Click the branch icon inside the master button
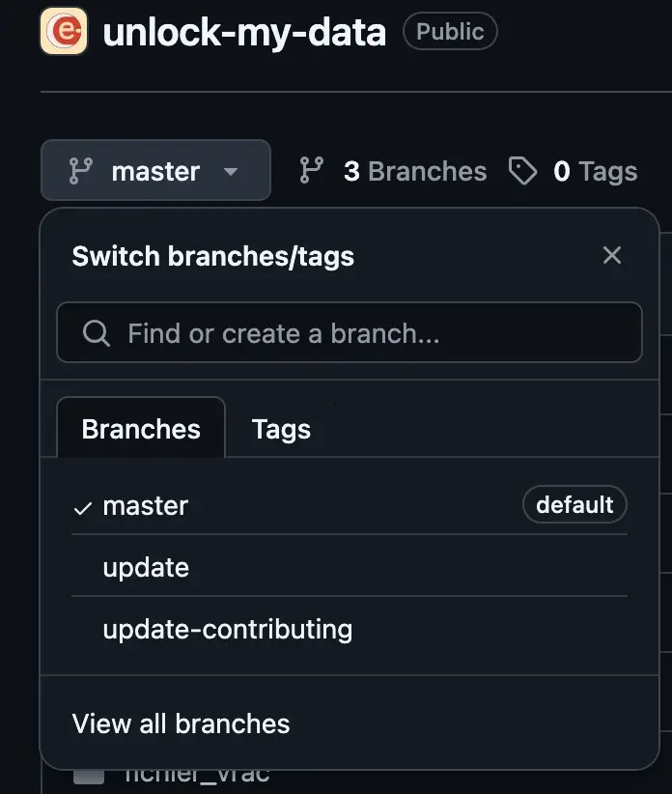 (81, 171)
